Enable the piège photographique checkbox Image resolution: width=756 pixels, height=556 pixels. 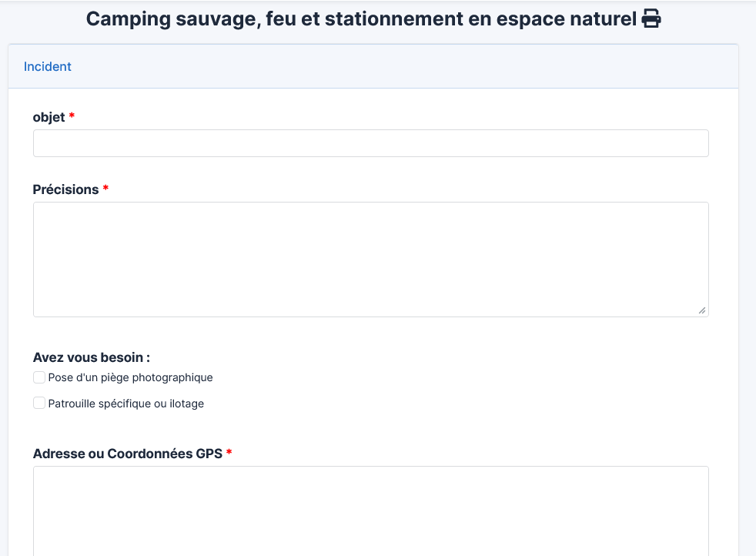(39, 377)
